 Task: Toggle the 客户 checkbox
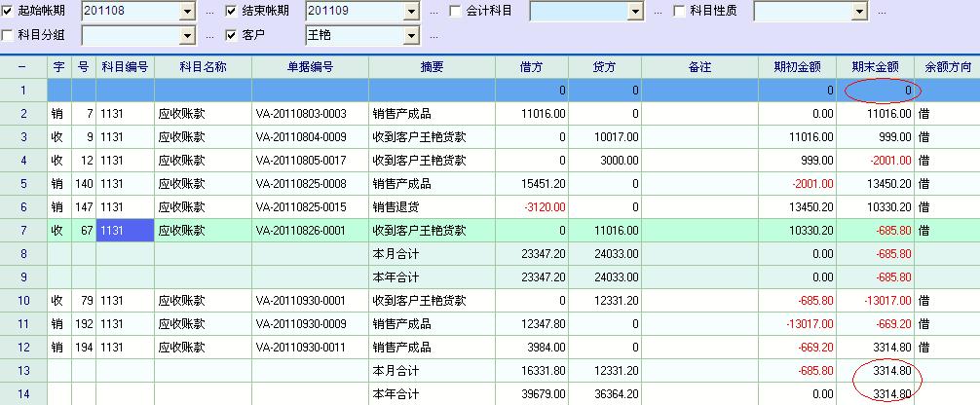point(232,35)
